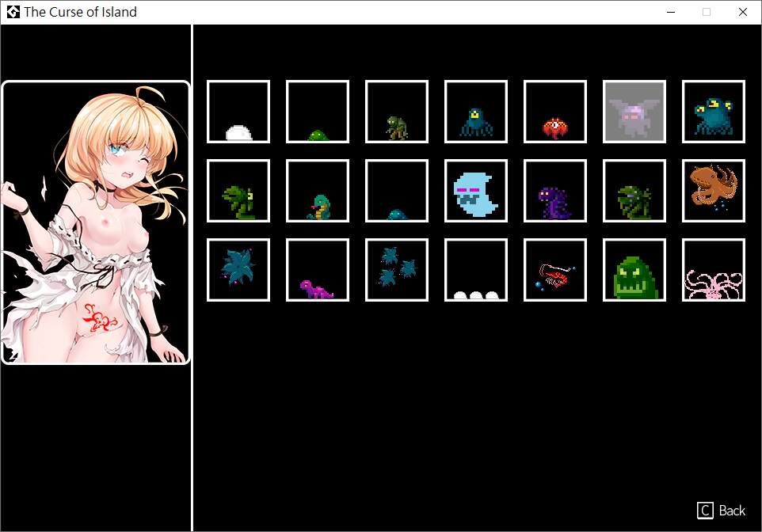Screen dimensions: 762x532
Task: Open the orange octopus entry
Action: [x=714, y=191]
